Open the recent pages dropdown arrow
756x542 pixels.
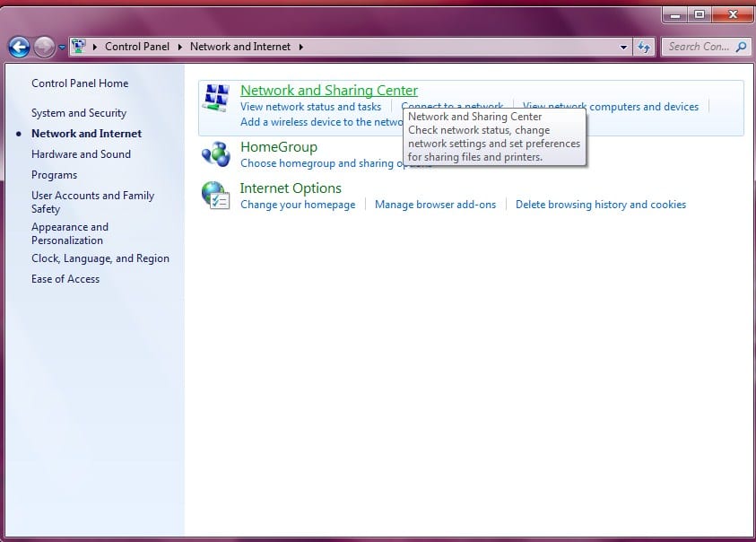point(62,48)
